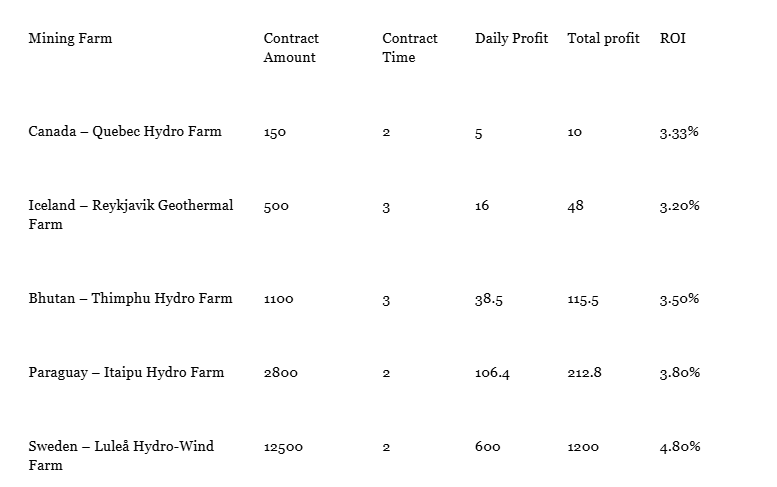777x487 pixels.
Task: Click the Mining Farm column header
Action: coord(70,39)
